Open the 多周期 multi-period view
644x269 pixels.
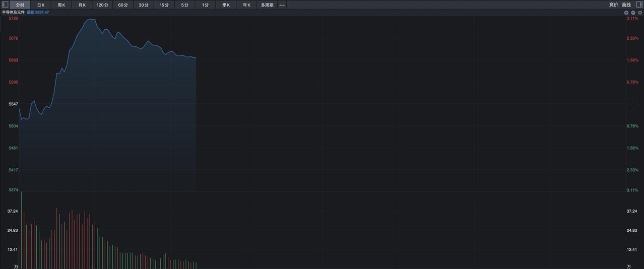coord(267,5)
